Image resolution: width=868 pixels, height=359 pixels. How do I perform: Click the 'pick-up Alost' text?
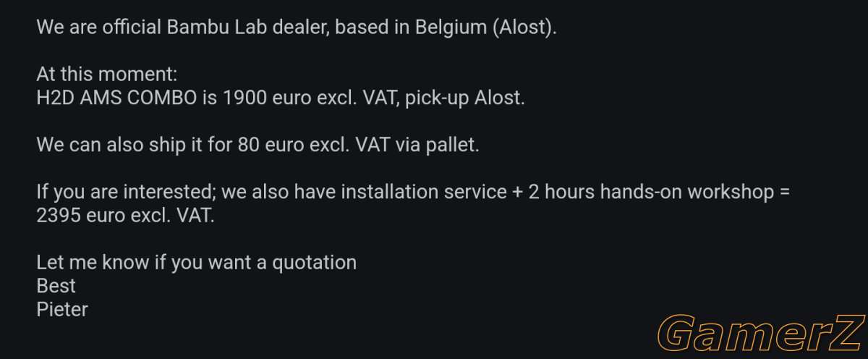[464, 98]
